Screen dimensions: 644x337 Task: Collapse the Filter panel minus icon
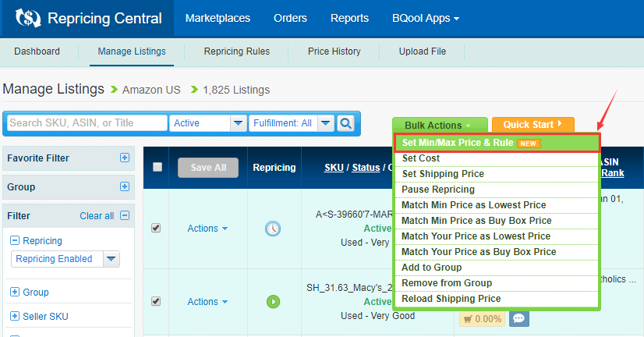(x=125, y=215)
